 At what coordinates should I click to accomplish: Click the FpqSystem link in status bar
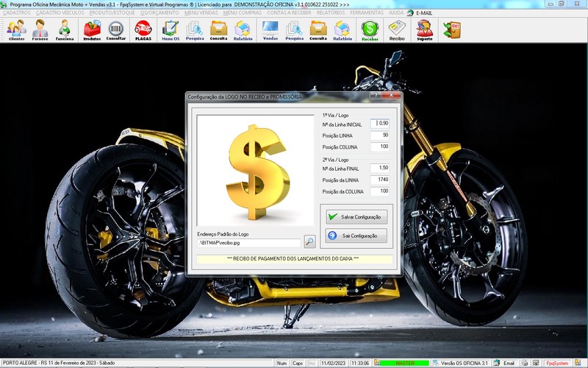pos(557,363)
